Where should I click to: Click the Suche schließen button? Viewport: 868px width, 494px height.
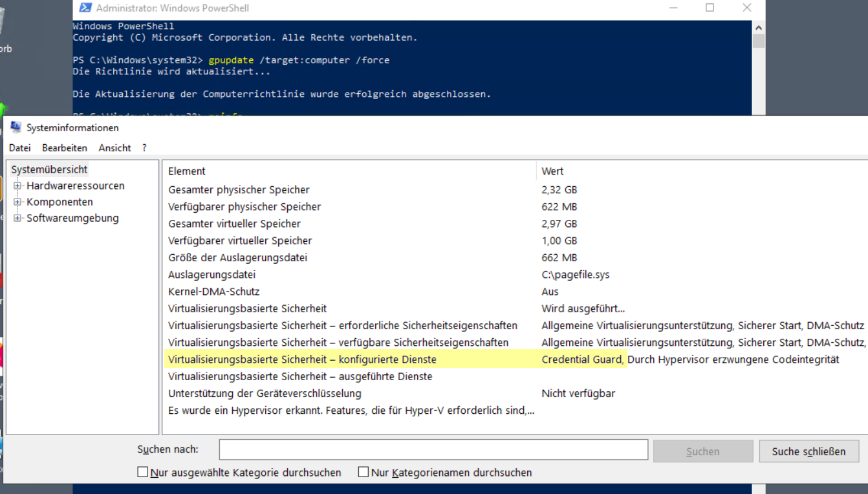point(808,451)
